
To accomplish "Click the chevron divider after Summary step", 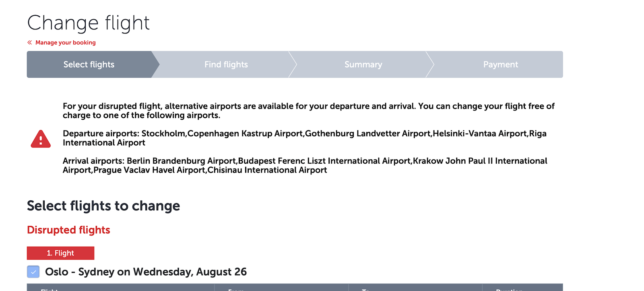I will (430, 64).
